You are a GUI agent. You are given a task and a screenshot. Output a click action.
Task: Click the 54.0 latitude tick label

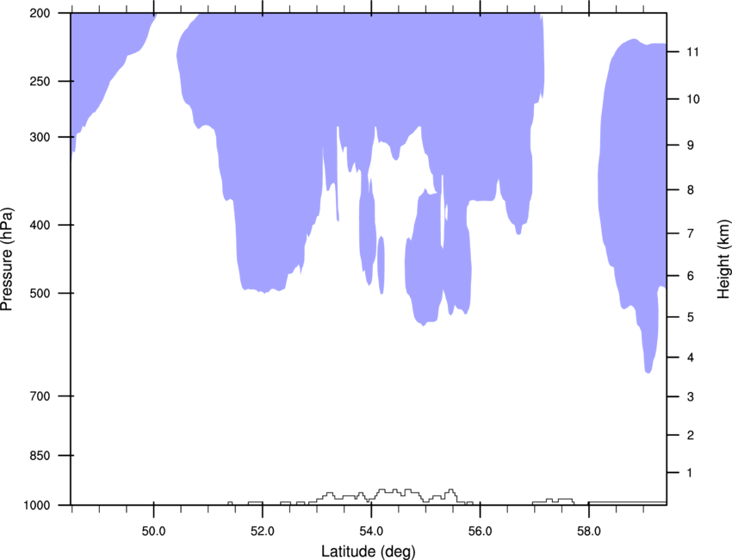371,532
